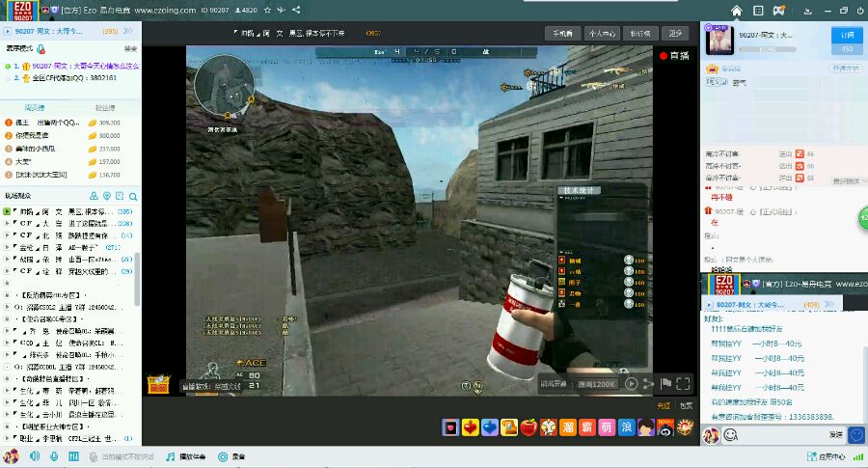This screenshot has height=468, width=868.
Task: Expand the current room row with count 395
Action: pos(68,211)
